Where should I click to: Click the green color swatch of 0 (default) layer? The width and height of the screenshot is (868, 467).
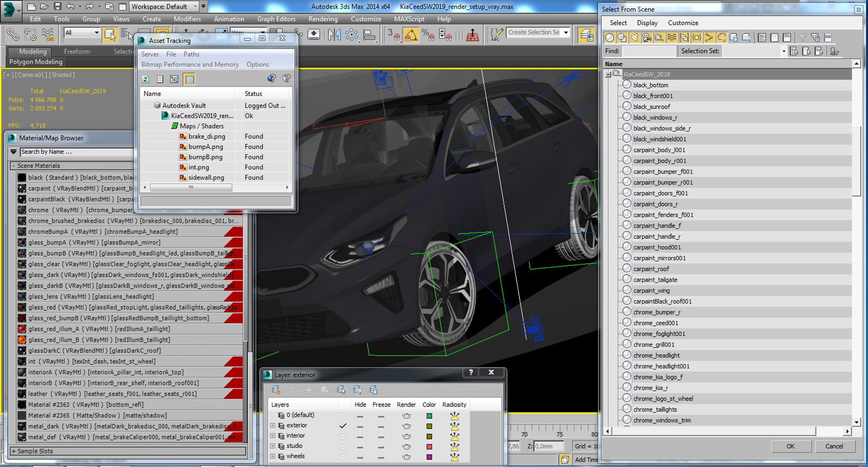(x=429, y=416)
